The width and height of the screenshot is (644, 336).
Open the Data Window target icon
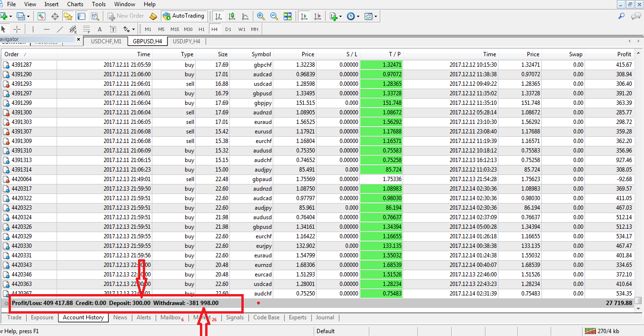click(x=55, y=16)
